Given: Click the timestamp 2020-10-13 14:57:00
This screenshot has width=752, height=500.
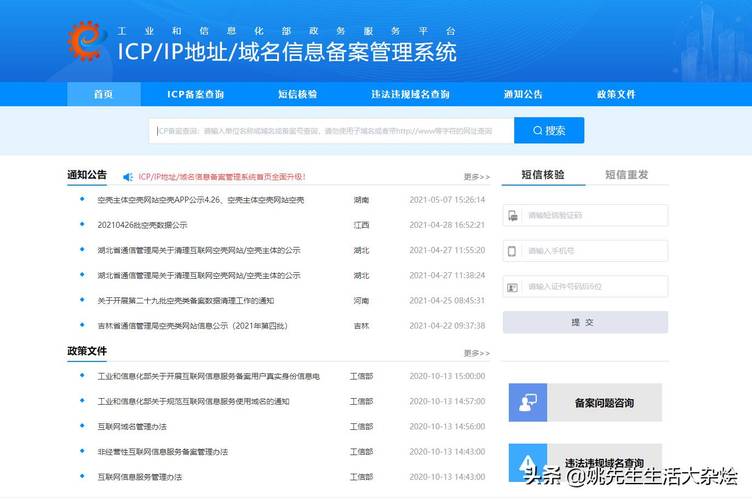Looking at the screenshot, I should pyautogui.click(x=447, y=401).
